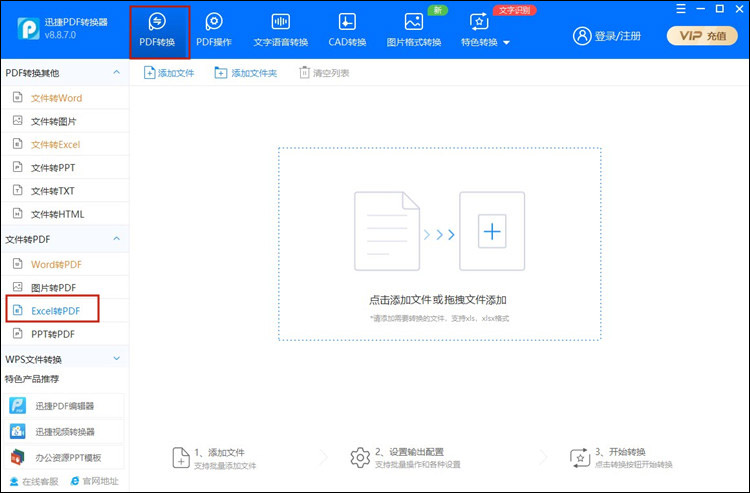Select PPT转PDF in the sidebar

(65, 334)
